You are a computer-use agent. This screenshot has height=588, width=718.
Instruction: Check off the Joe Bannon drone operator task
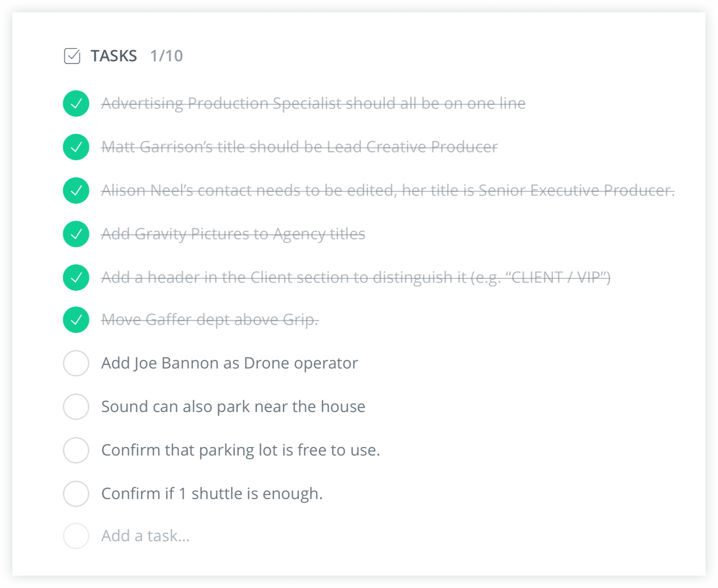[76, 363]
